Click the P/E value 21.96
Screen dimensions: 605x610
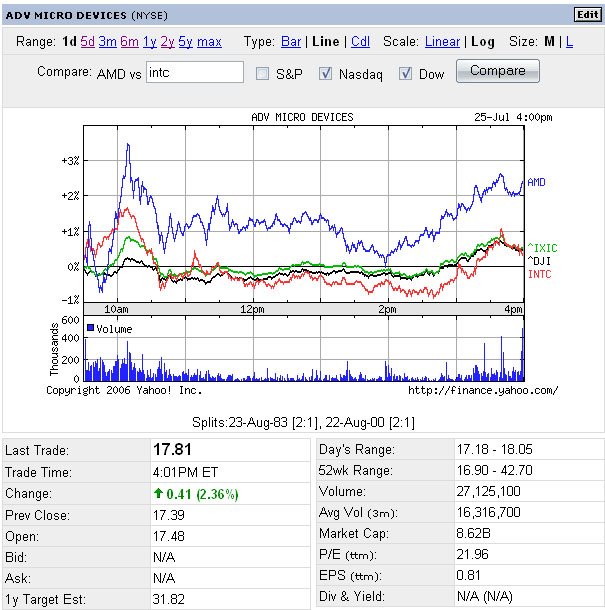[x=472, y=554]
